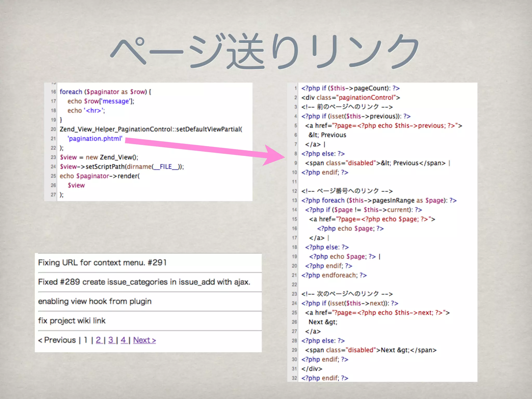Click the page 4 pagination link
Image resolution: width=532 pixels, height=399 pixels.
123,340
